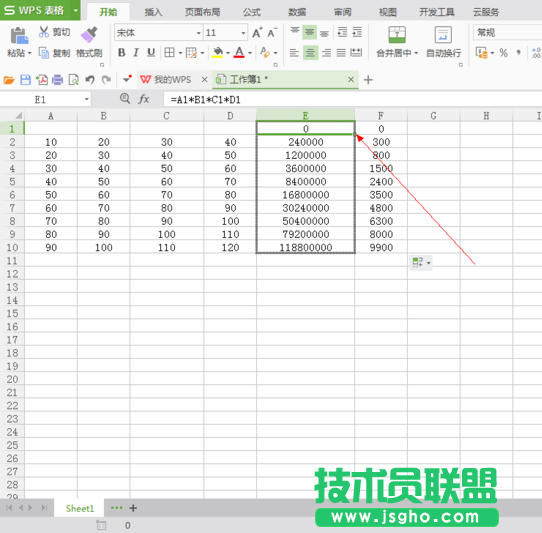This screenshot has height=533, width=542.
Task: Increase indent icon
Action: click(357, 32)
